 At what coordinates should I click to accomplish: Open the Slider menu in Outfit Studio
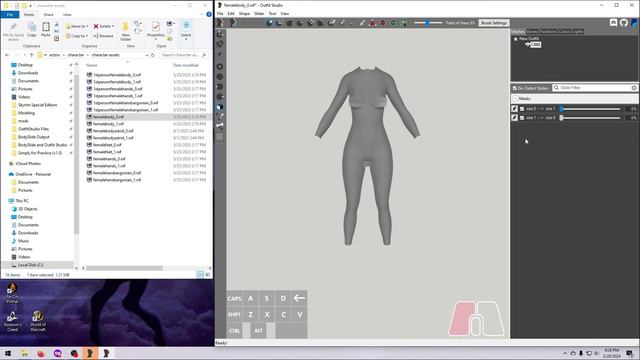[x=259, y=13]
